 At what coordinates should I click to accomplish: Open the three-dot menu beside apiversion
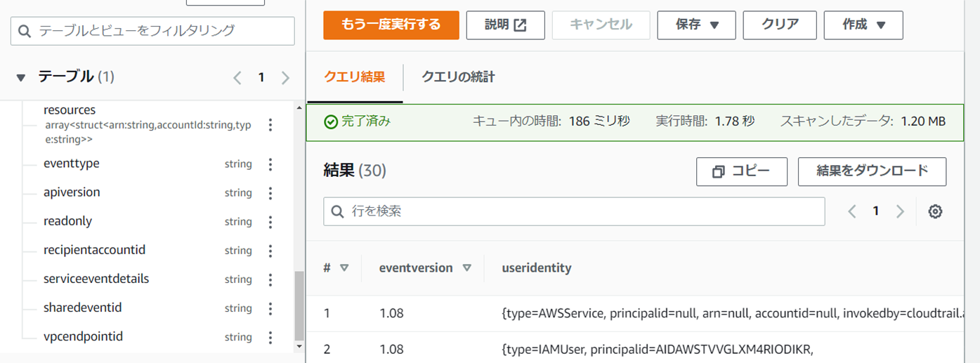[270, 193]
